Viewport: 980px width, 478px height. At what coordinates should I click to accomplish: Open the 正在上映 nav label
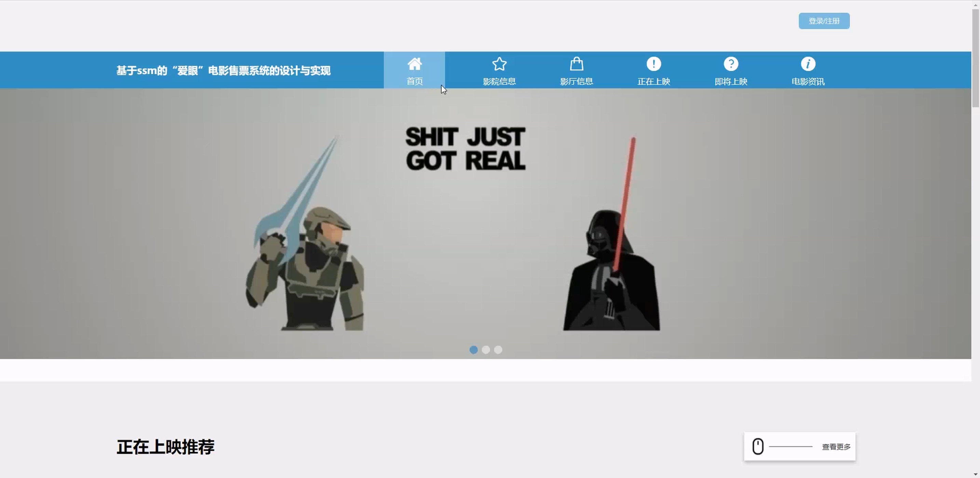(654, 81)
